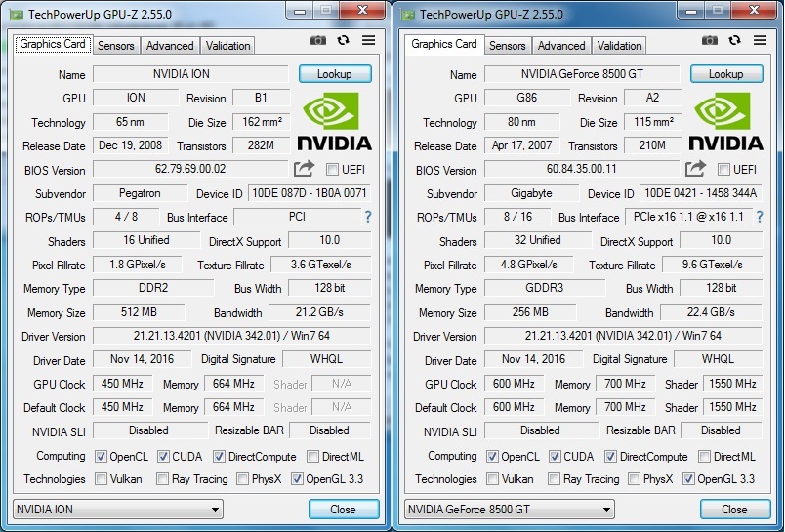This screenshot has width=785, height=532.
Task: Click Bus Interface question mark in 8500 GT window
Action: tap(760, 217)
